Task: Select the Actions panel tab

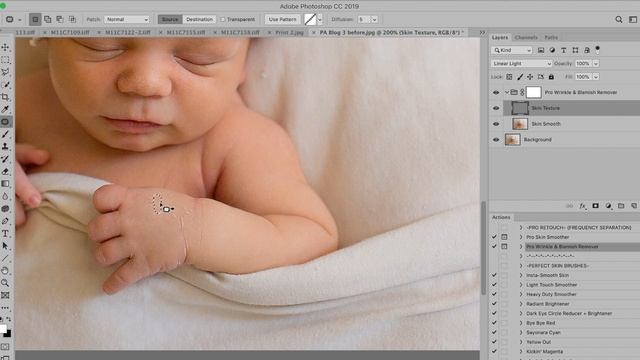Action: pyautogui.click(x=501, y=217)
